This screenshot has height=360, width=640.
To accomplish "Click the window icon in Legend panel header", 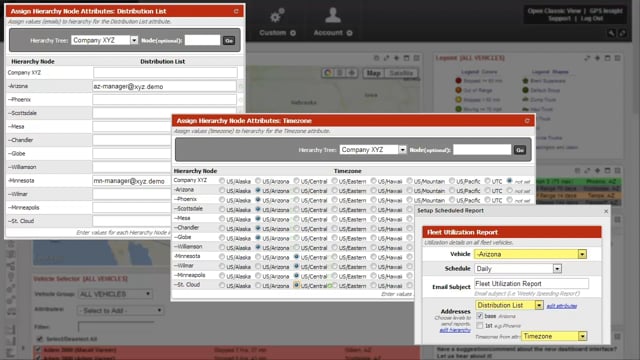I will click(607, 58).
